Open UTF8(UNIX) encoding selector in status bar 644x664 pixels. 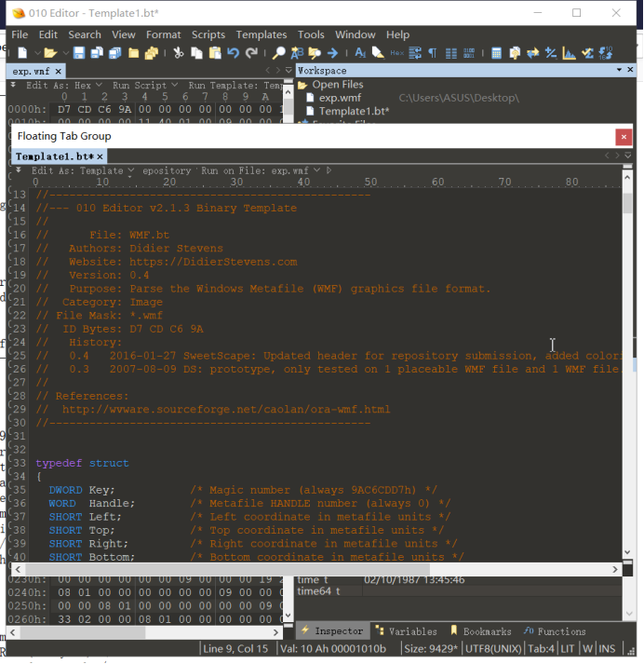click(x=493, y=649)
